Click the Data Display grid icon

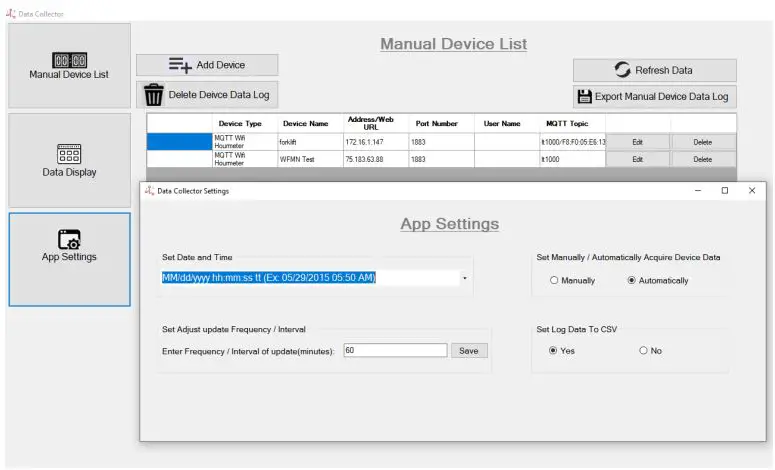69,154
